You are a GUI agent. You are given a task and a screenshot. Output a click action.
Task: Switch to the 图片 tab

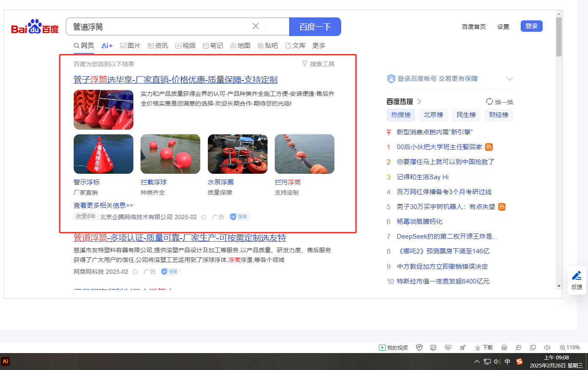coord(130,45)
